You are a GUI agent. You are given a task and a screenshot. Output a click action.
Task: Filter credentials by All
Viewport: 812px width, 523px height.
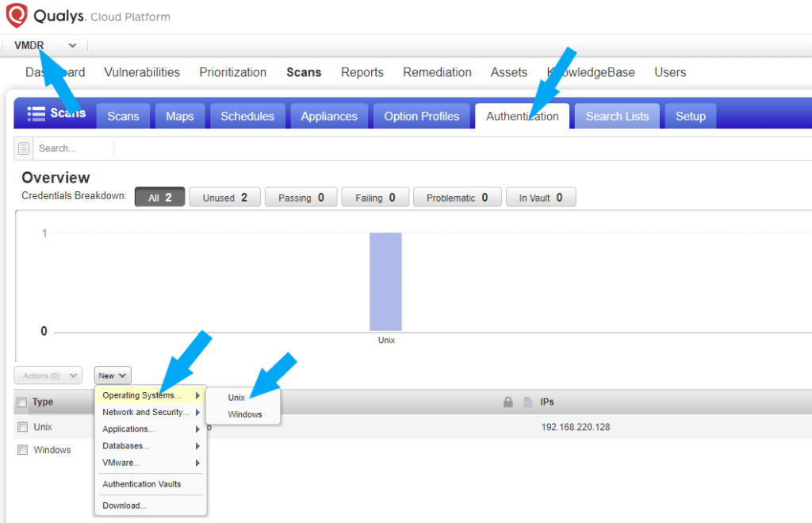[159, 198]
